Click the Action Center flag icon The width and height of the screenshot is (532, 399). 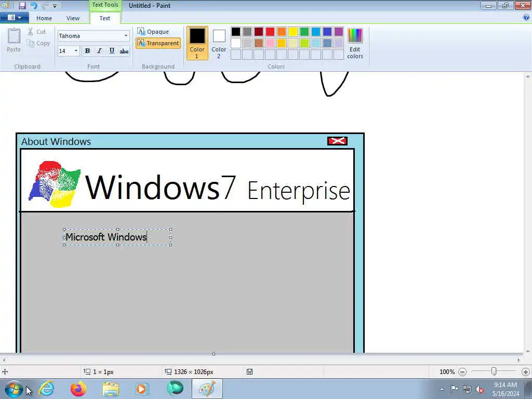tap(454, 389)
